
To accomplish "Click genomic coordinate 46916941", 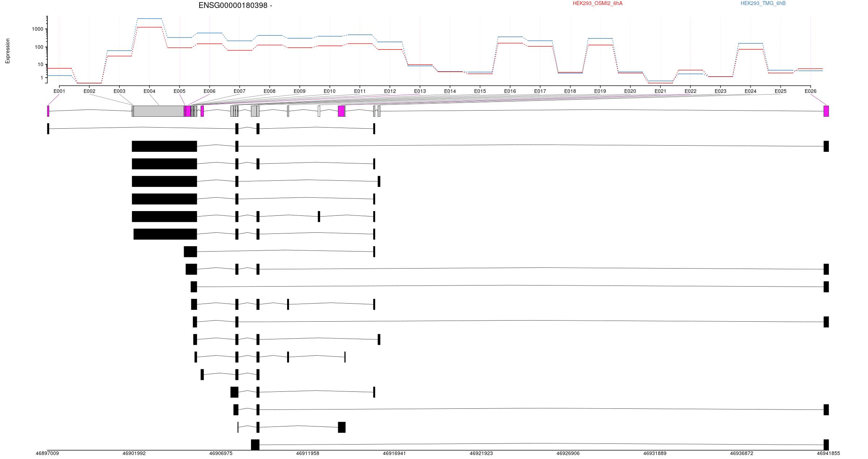I will tap(395, 453).
